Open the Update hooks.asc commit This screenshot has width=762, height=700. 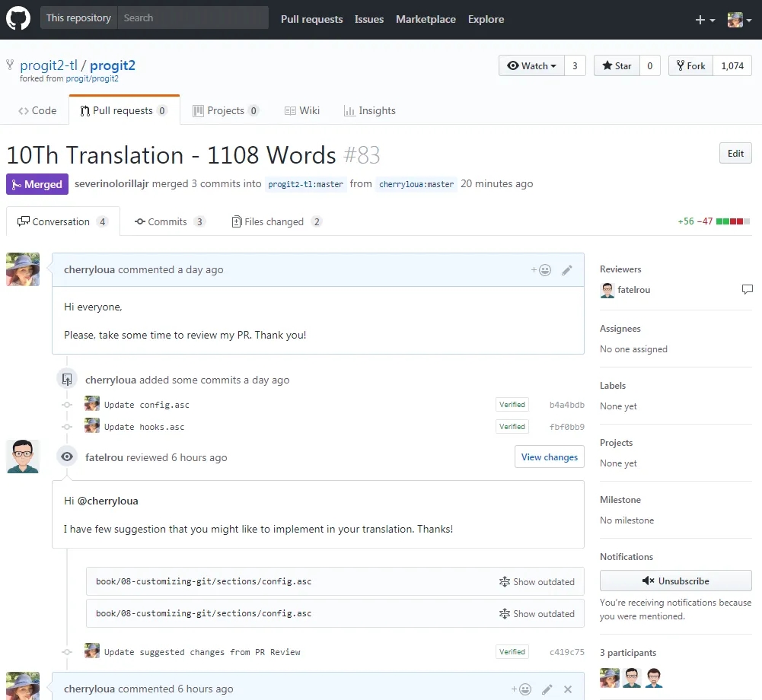point(144,427)
